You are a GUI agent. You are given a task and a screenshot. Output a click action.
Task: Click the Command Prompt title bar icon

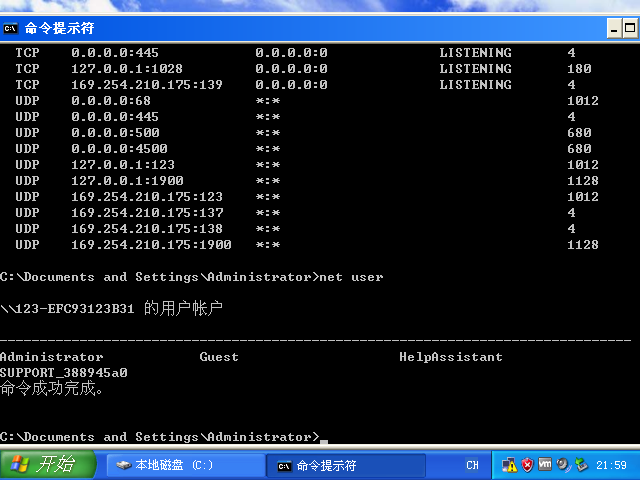[11, 29]
